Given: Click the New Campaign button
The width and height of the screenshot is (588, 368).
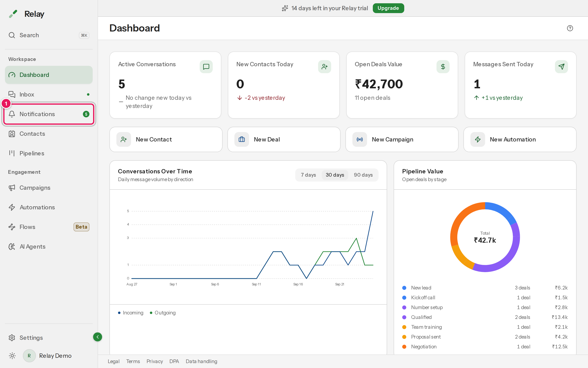Looking at the screenshot, I should (x=402, y=139).
